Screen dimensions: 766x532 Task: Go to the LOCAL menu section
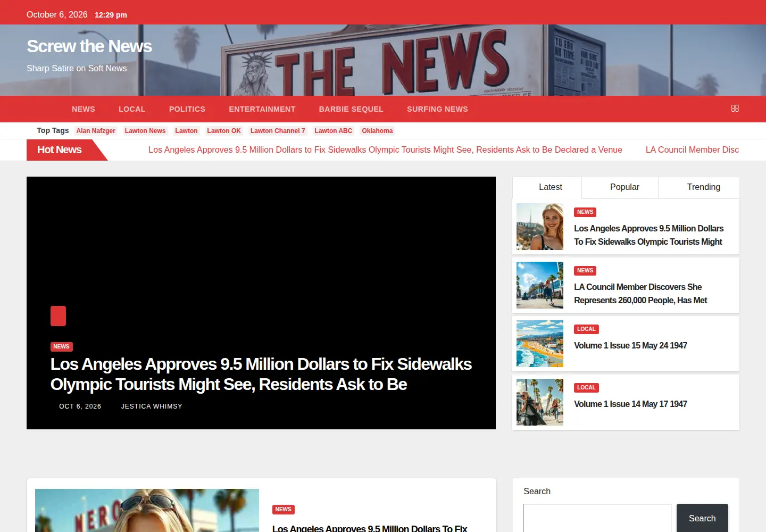point(132,109)
